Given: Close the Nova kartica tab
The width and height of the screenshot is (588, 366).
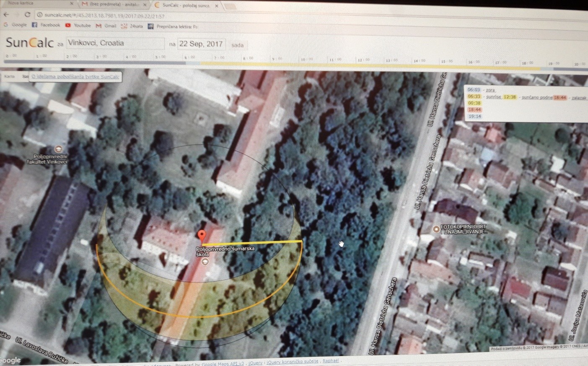Looking at the screenshot, I should 72,4.
